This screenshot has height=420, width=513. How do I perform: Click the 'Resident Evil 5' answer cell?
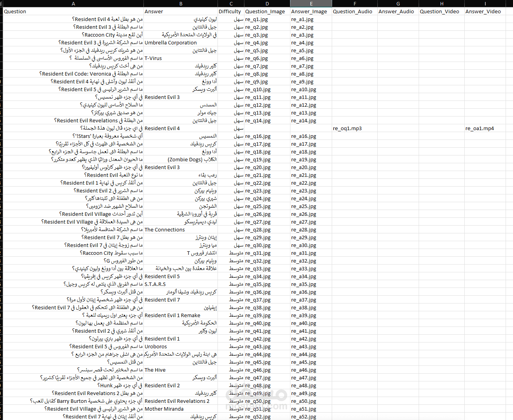click(x=180, y=276)
